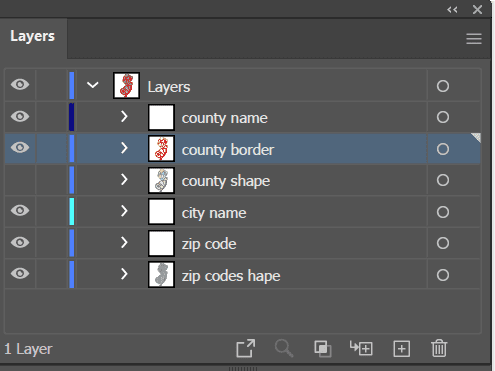Image resolution: width=495 pixels, height=371 pixels.
Task: Click the zip codes hape layer thumbnail
Action: tap(161, 275)
